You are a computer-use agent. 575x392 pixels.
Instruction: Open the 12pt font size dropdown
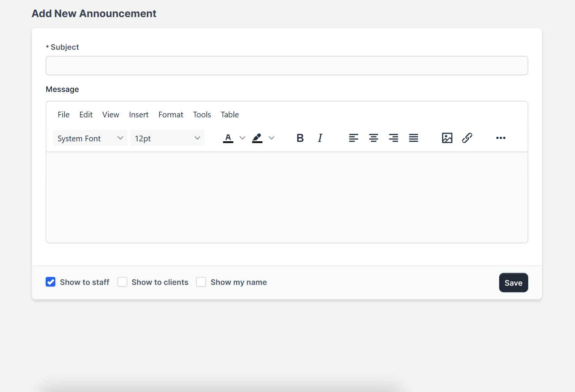[167, 138]
